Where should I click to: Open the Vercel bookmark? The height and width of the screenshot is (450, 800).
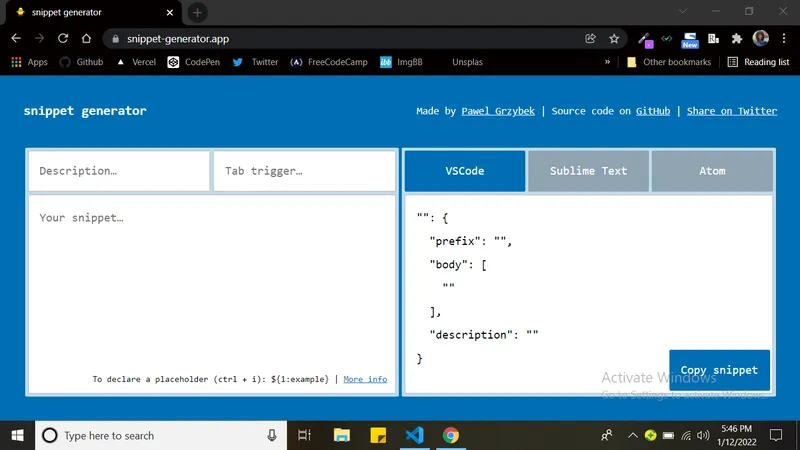tap(136, 62)
